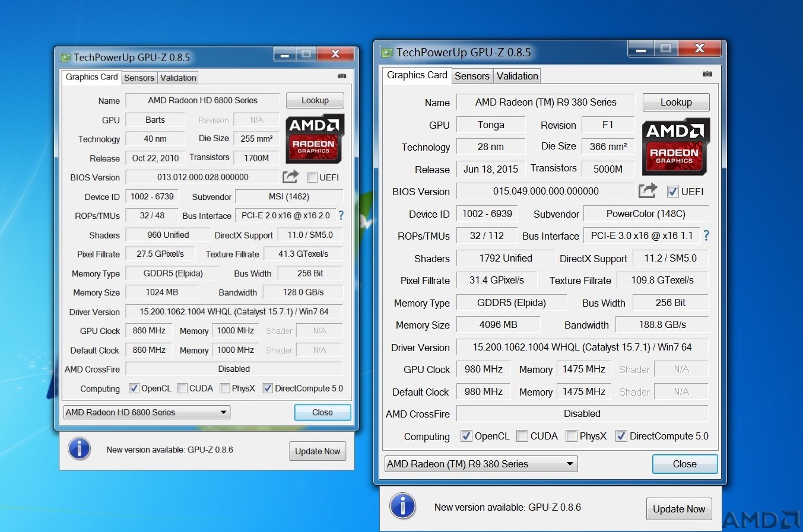Screen dimensions: 803x532
Task: Click GPU field showing Tonga
Action: point(491,125)
